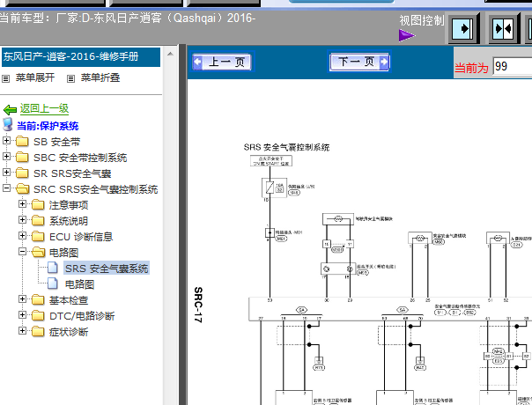Click the inward-arrows view control icon
Viewport: 532px width, 405px height.
pyautogui.click(x=504, y=28)
